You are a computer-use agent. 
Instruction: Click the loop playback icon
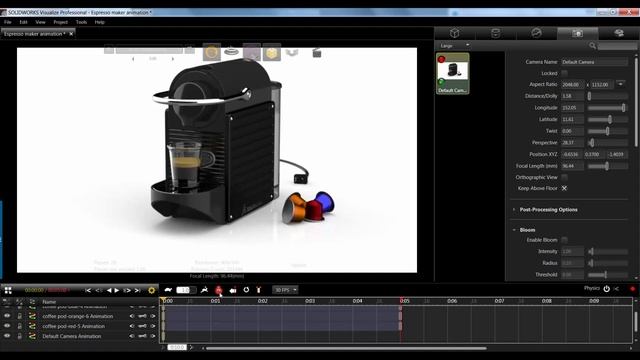tap(246, 290)
